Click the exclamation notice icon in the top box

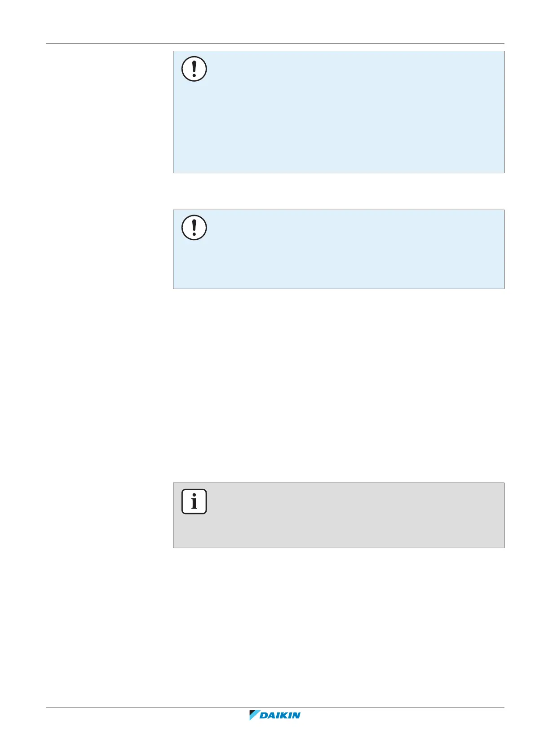click(194, 69)
